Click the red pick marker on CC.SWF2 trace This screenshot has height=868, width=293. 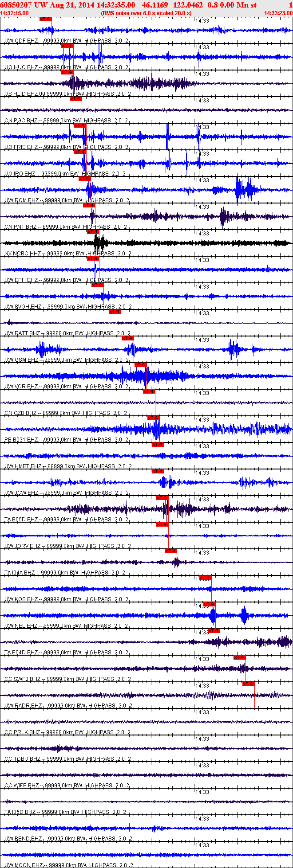240,657
